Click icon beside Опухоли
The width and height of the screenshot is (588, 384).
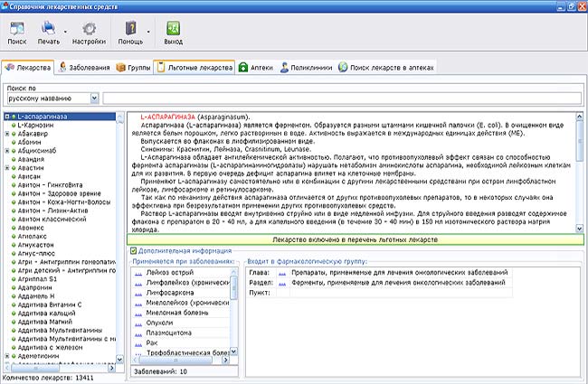coord(138,323)
